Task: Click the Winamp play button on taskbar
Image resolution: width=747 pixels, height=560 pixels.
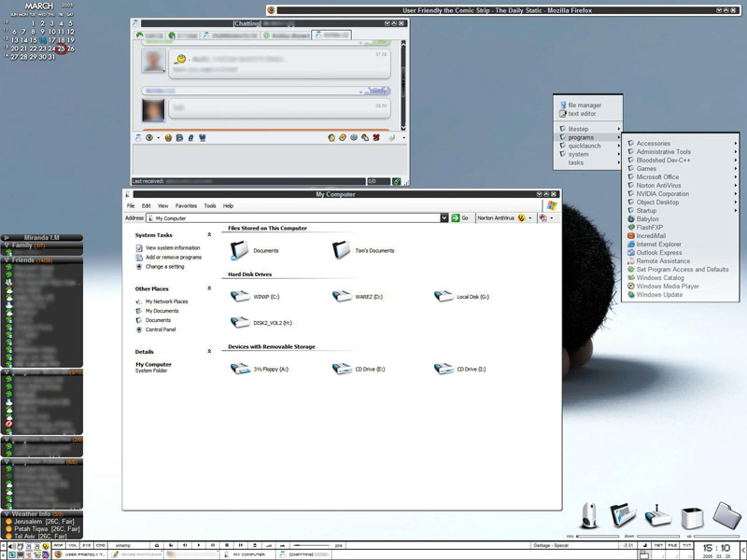Action: click(x=199, y=545)
